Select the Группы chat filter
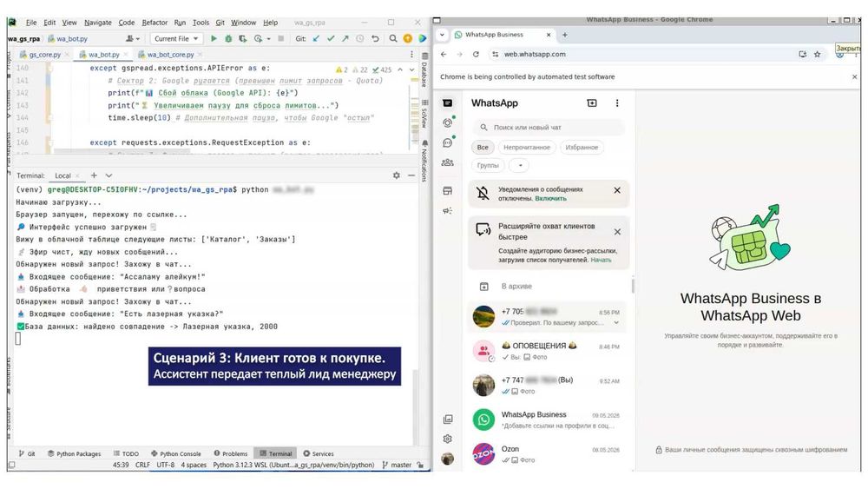 488,165
